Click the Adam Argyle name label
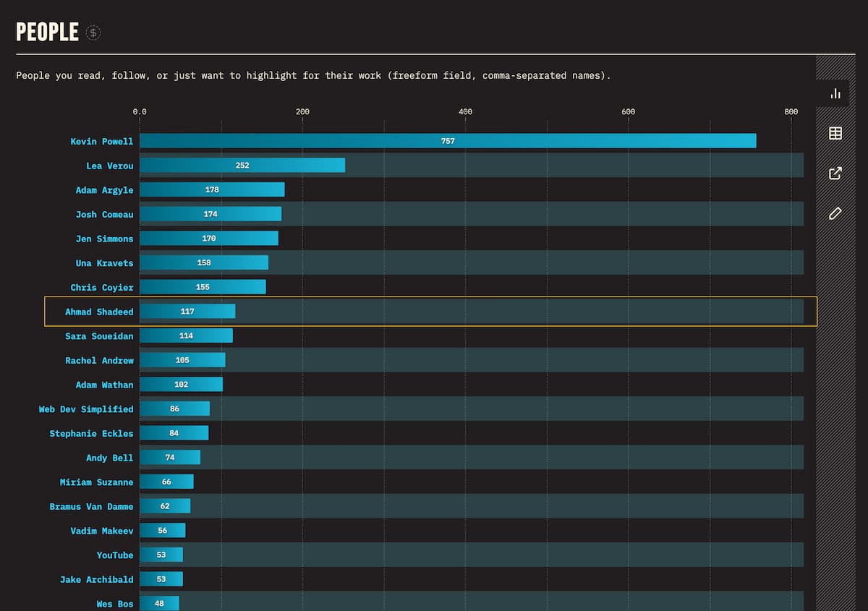This screenshot has height=611, width=868. (104, 190)
